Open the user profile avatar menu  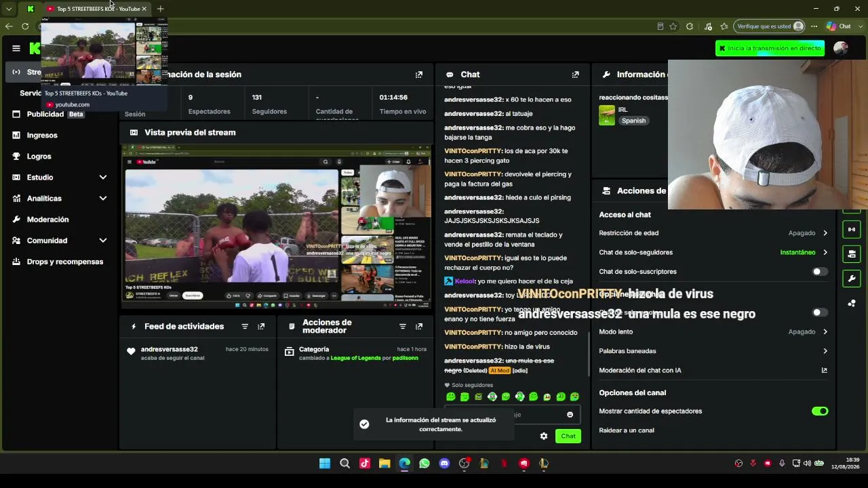[841, 48]
